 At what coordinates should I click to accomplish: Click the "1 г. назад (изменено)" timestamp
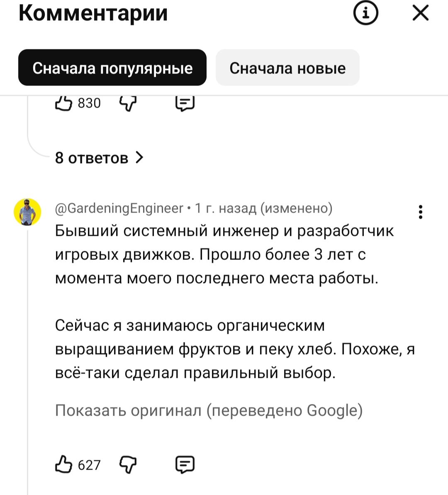pyautogui.click(x=264, y=208)
